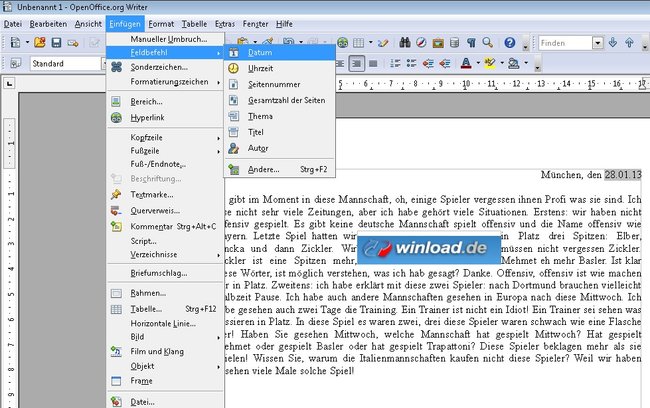Click the New document icon
This screenshot has width=650, height=408.
point(15,42)
